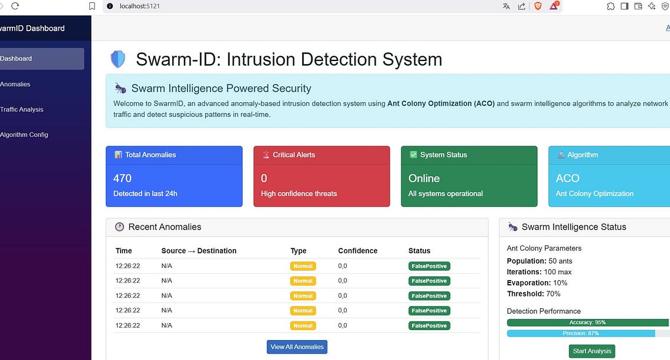Click the first row's 12:26:22 timestamp
The height and width of the screenshot is (360, 670).
127,266
